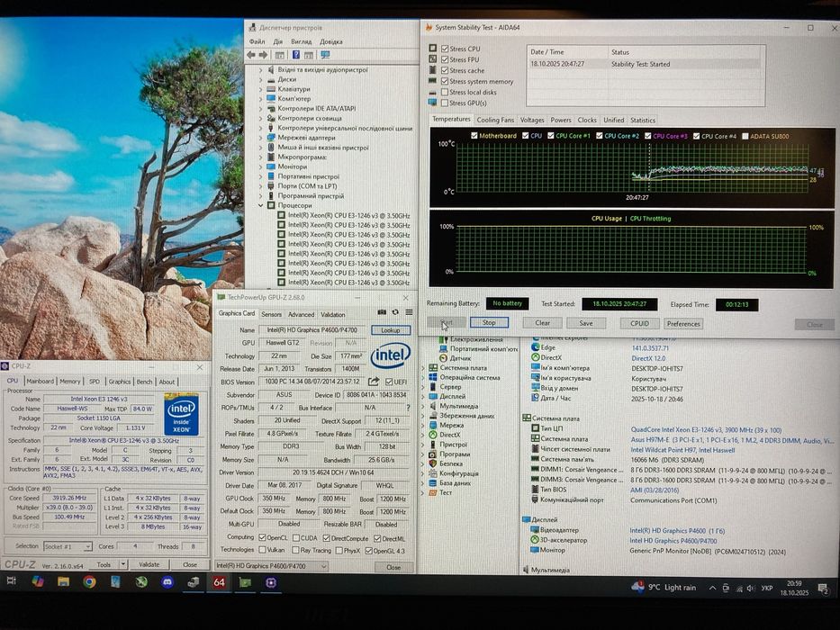Click Task View icon on taskbar
Viewport: 840px width, 630px height.
click(11, 581)
